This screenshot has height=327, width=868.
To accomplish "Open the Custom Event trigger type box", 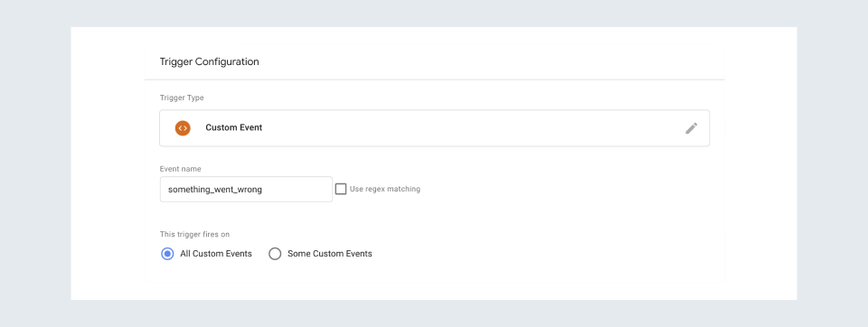I will 435,127.
